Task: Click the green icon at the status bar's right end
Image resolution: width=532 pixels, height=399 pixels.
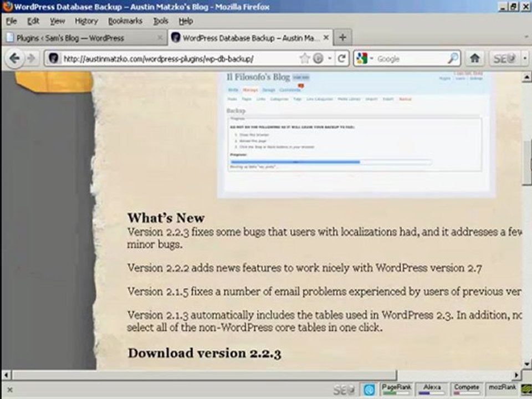Action: click(x=526, y=390)
